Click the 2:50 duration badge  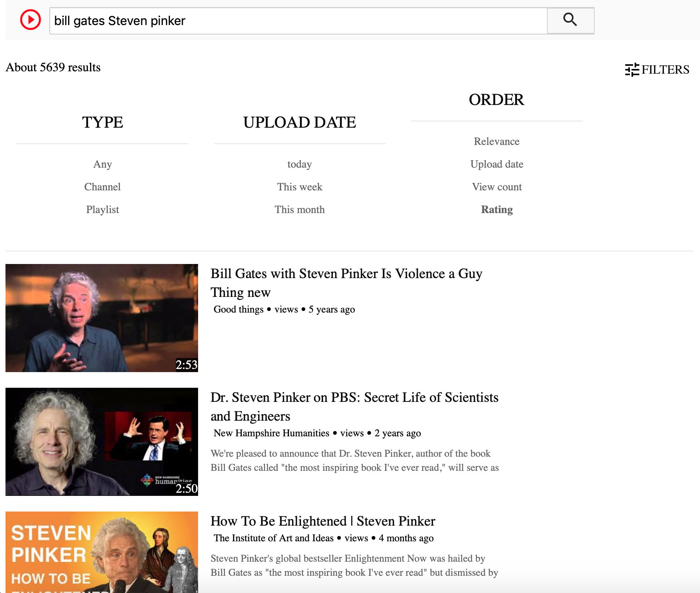click(186, 488)
